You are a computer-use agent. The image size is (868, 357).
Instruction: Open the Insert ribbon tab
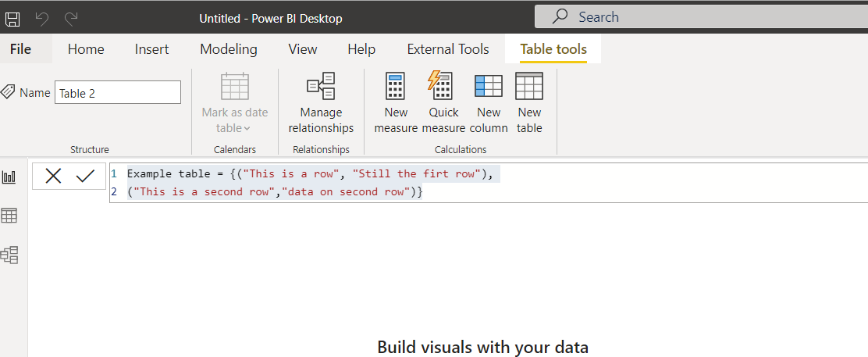151,49
